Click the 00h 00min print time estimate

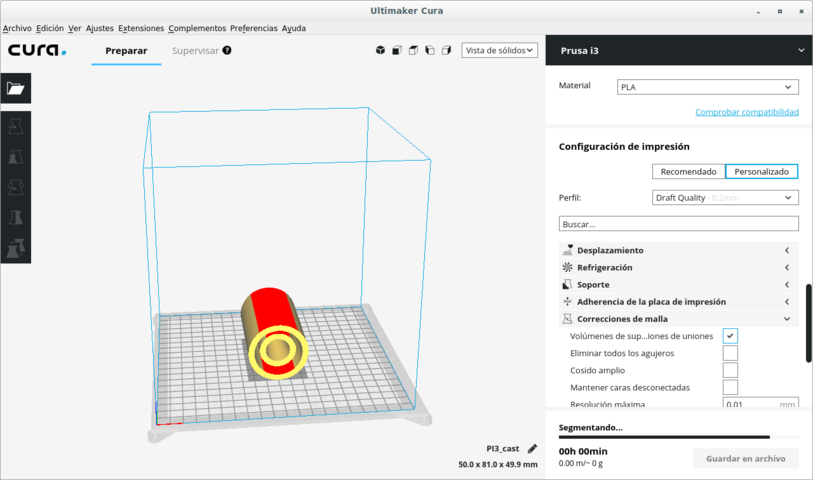click(x=583, y=451)
